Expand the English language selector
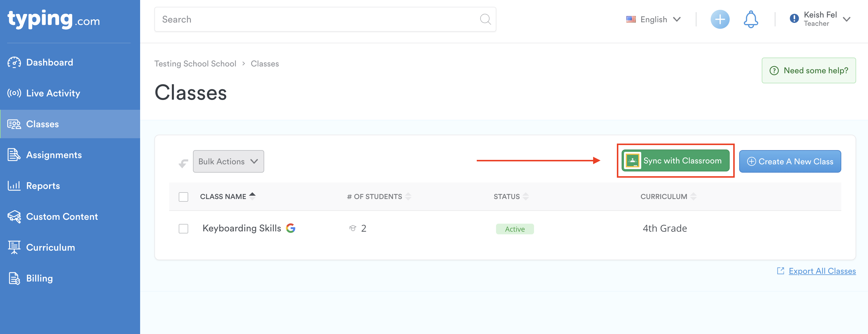Viewport: 868px width, 334px height. 653,20
